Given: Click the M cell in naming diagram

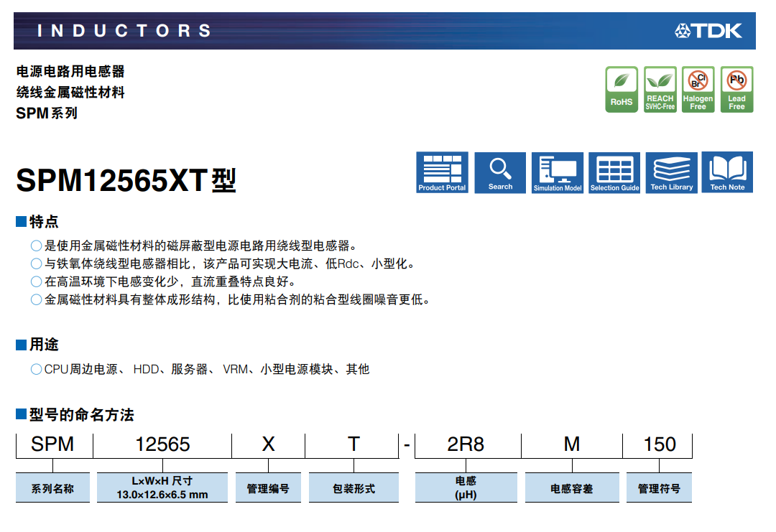Looking at the screenshot, I should [572, 444].
